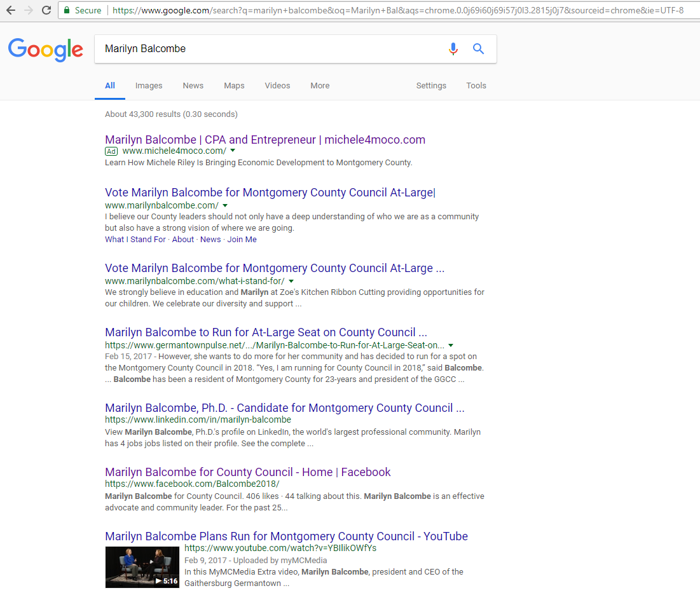Open 'Marilyn Balcombe Plans Run' YouTube result title

[286, 536]
